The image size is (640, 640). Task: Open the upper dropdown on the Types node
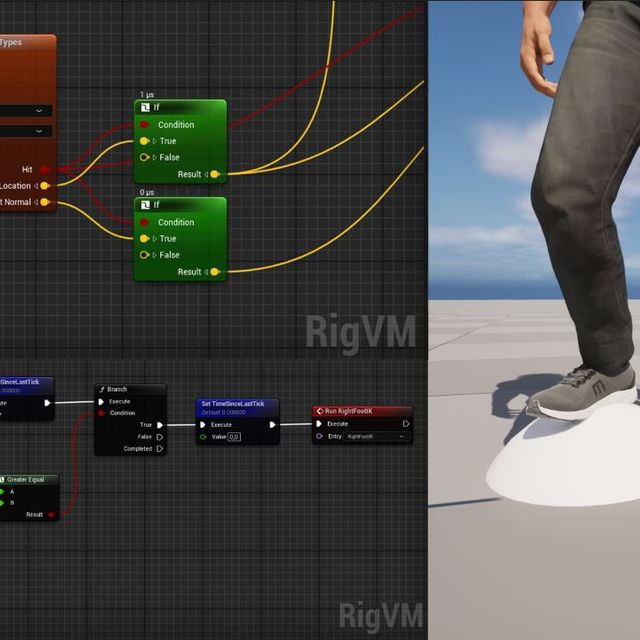[x=26, y=111]
